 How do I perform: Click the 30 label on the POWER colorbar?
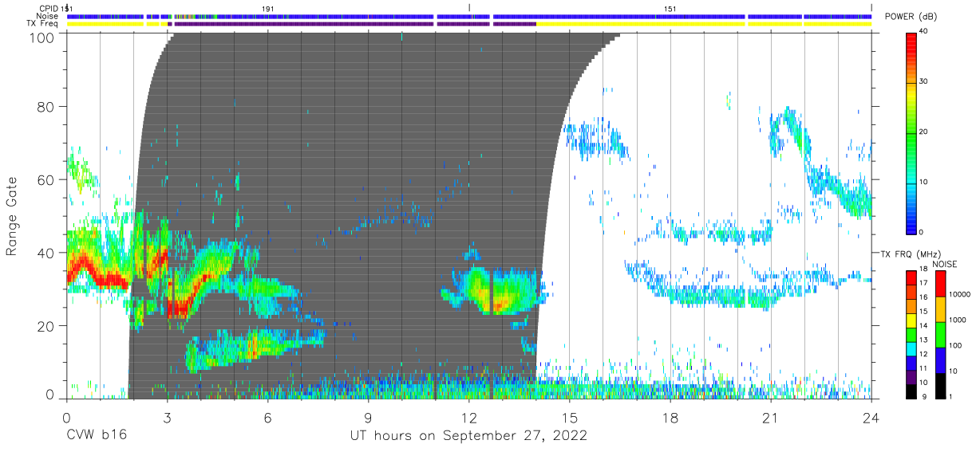[924, 81]
